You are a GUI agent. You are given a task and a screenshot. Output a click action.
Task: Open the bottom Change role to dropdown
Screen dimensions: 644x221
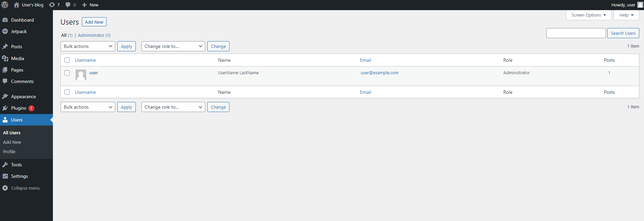tap(173, 107)
